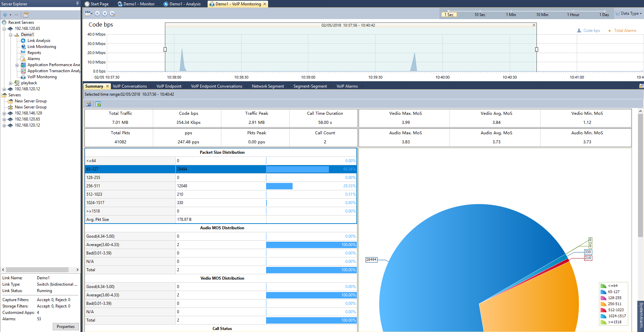Open the calendar date picker in the chart toolbar
644x332 pixels.
(88, 13)
